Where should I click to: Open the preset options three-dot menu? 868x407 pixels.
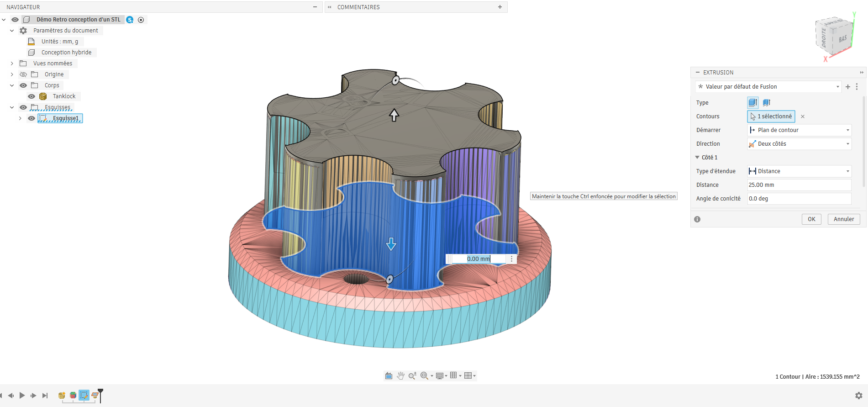point(857,87)
